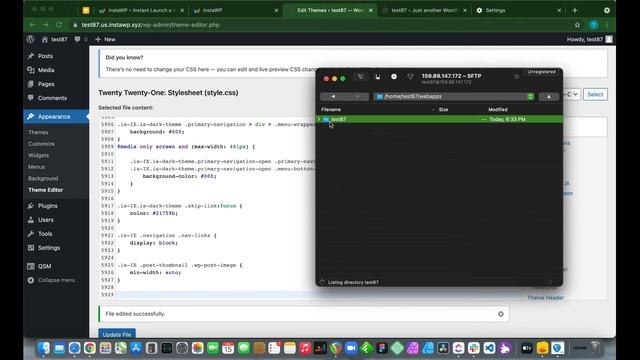This screenshot has width=640, height=360.
Task: Open Customize under Appearance
Action: [x=41, y=144]
